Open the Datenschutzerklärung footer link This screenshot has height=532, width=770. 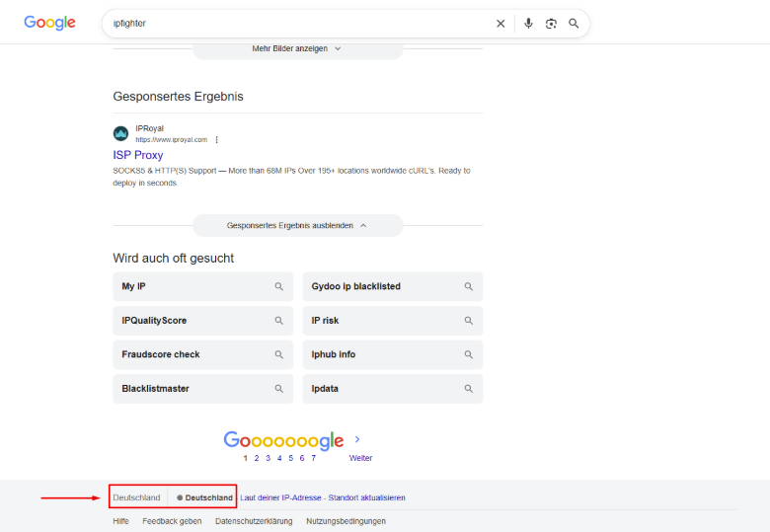tap(254, 521)
